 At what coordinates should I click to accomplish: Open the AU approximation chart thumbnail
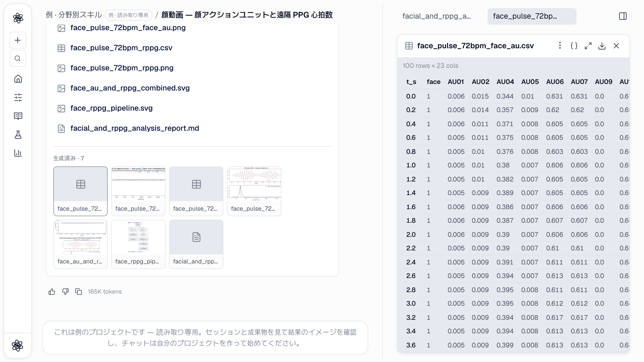138,191
